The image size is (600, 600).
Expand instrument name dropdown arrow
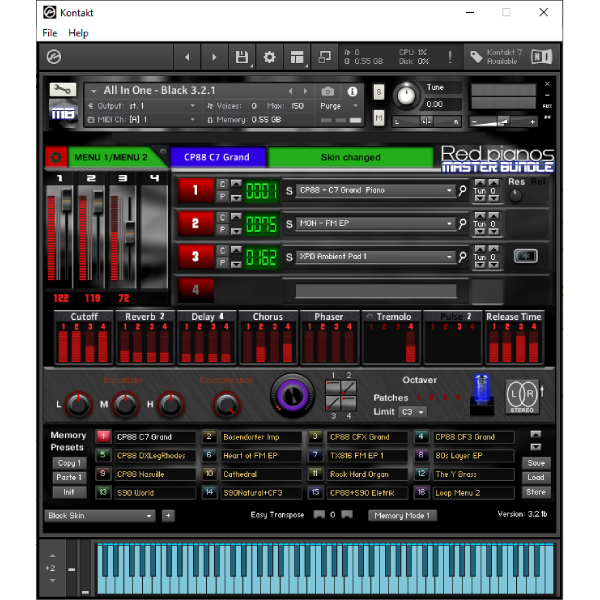[94, 91]
